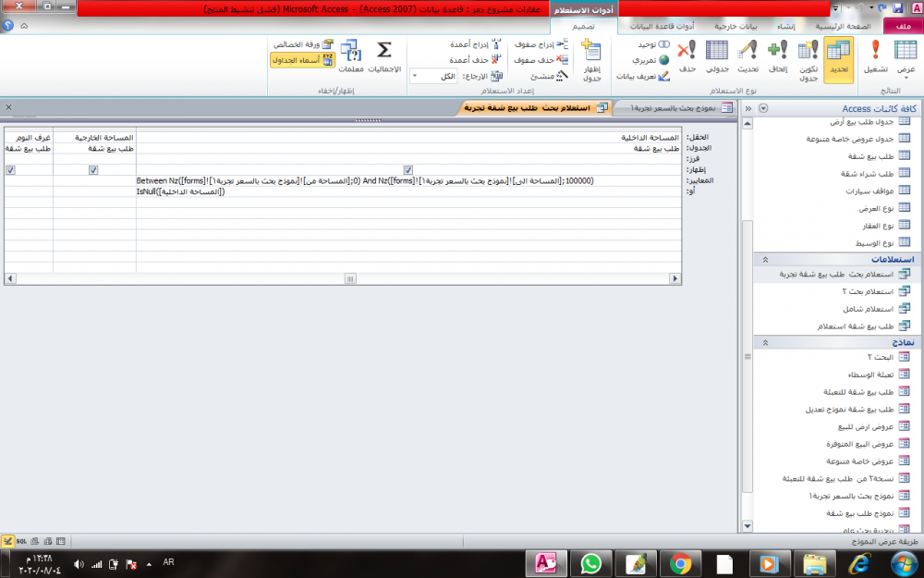Click حذف أعمدة delete columns
The width and height of the screenshot is (924, 578).
coord(475,60)
